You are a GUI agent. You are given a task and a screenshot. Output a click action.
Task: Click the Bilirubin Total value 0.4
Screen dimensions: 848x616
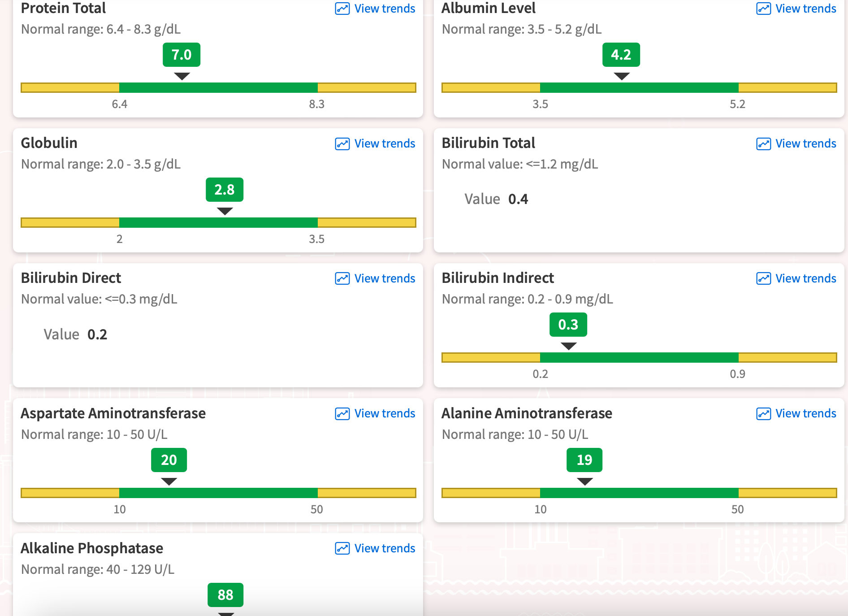click(x=518, y=199)
